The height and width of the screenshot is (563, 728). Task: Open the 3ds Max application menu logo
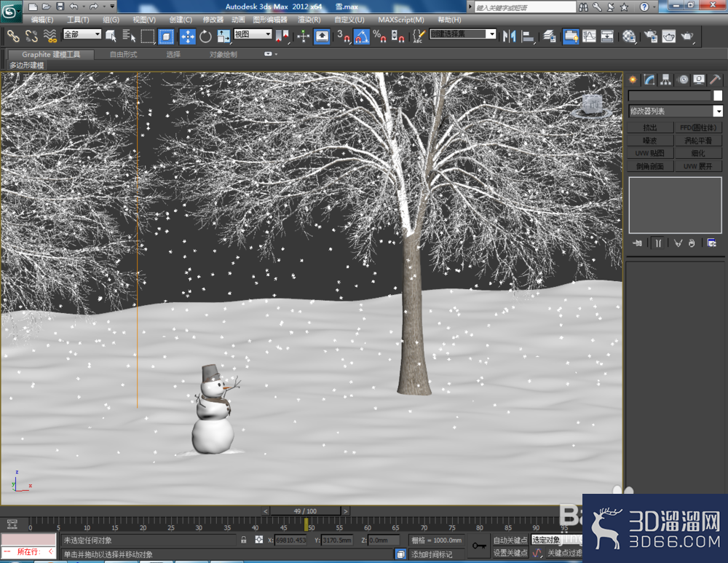click(x=10, y=11)
